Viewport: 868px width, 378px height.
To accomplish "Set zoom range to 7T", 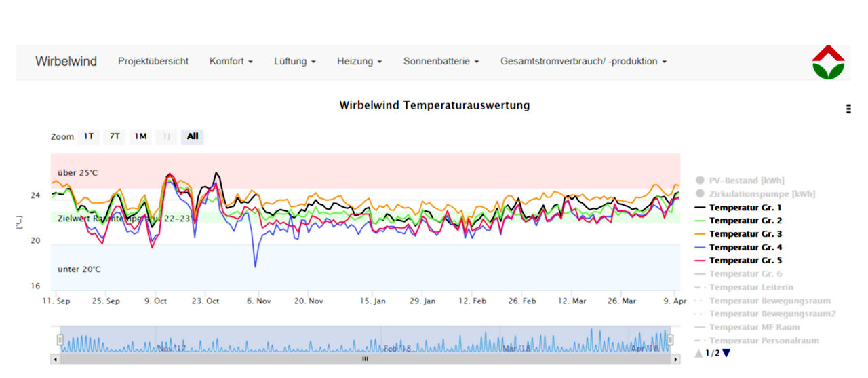I will tap(115, 136).
